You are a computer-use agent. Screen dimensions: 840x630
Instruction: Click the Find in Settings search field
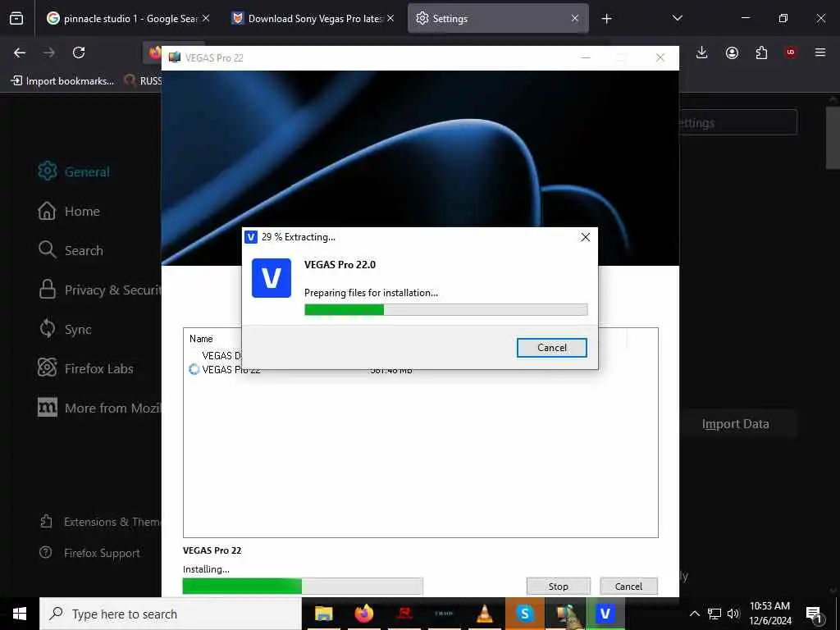(738, 123)
